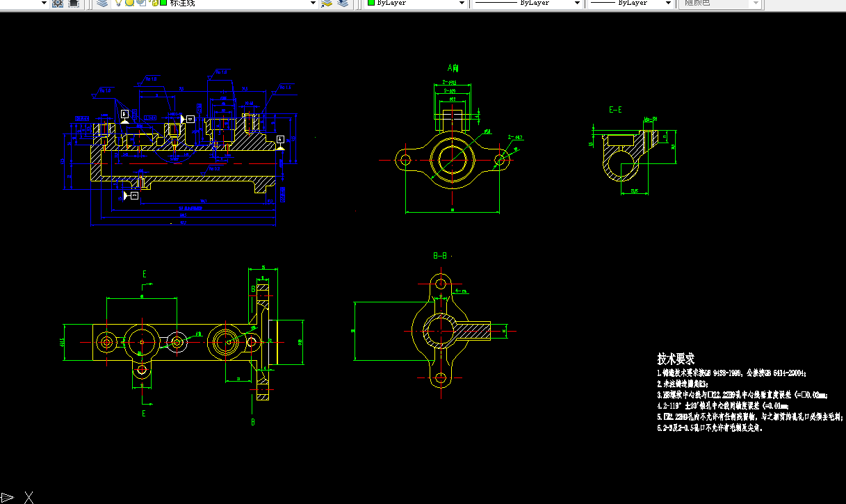The image size is (846, 504).
Task: Click the B-B section view label
Action: point(440,256)
